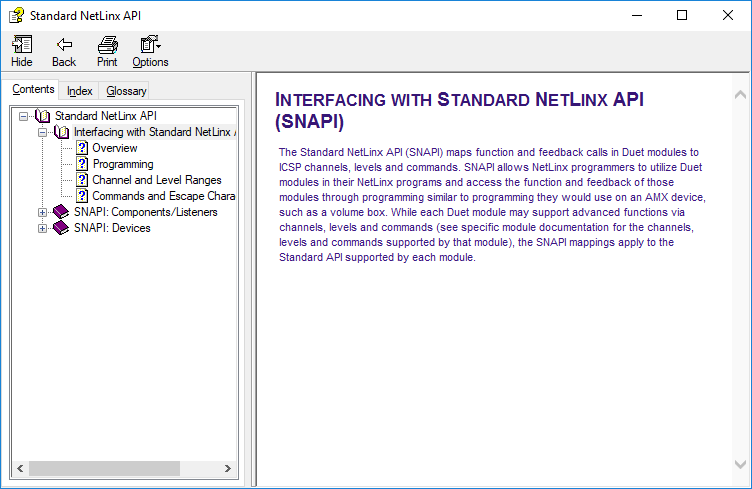Click the content pane scroll down arrow
This screenshot has height=489, width=752.
[x=740, y=465]
